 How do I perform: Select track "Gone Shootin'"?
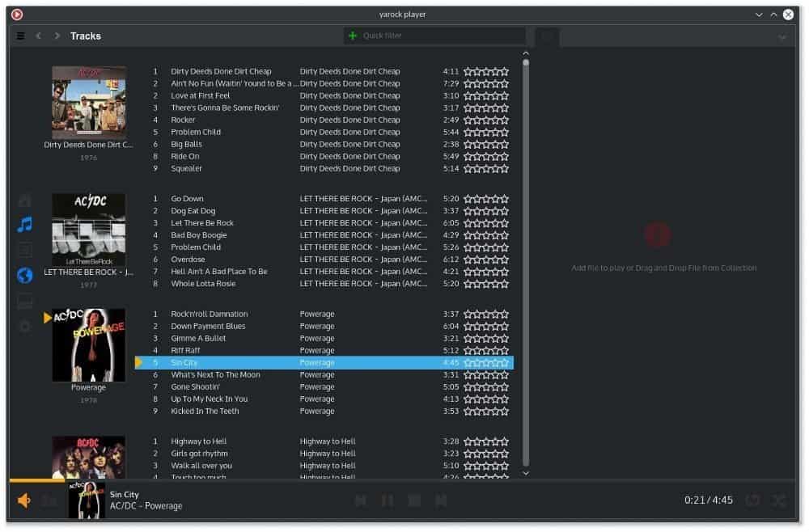195,386
